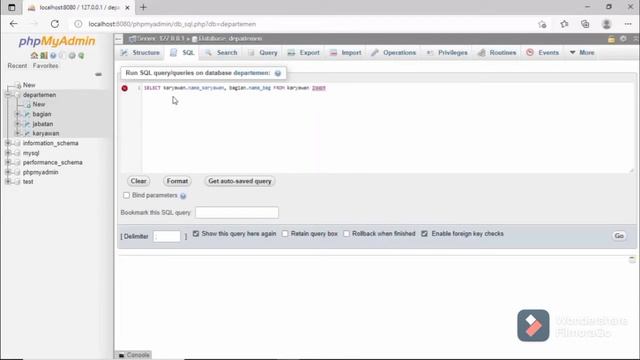Toggle Bind parameters checkbox
The height and width of the screenshot is (360, 640).
[x=126, y=196]
